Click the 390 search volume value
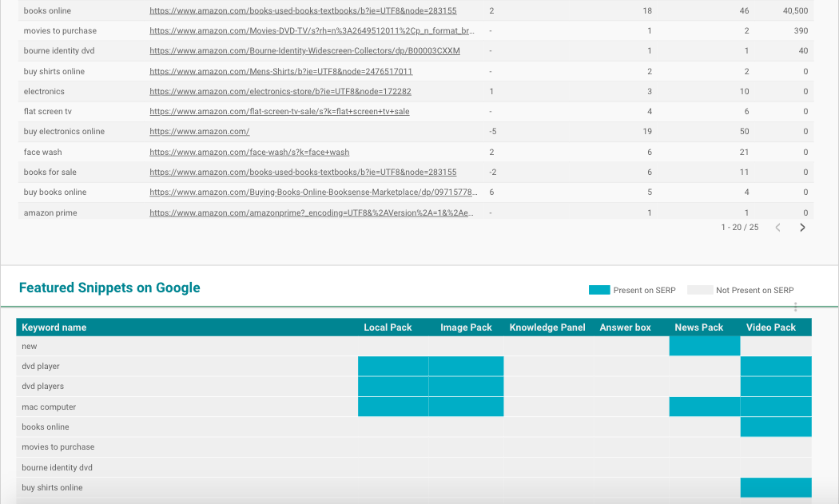Screen dimensions: 839x504 pyautogui.click(x=801, y=31)
